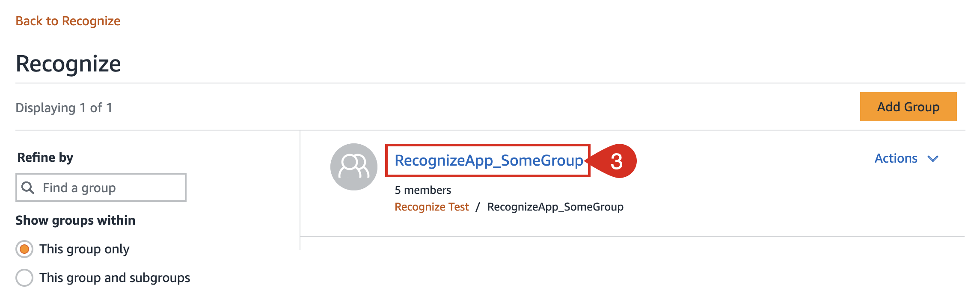980x303 pixels.
Task: Click the Recognize page heading
Action: (68, 64)
